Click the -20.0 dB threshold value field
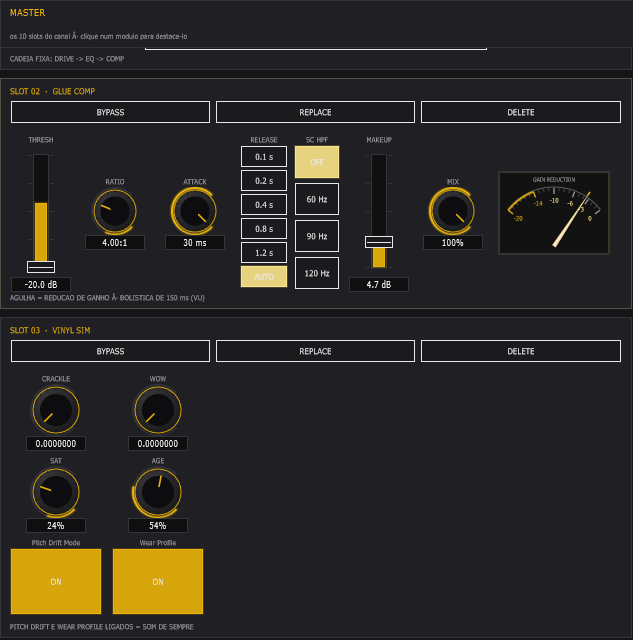 click(x=41, y=284)
